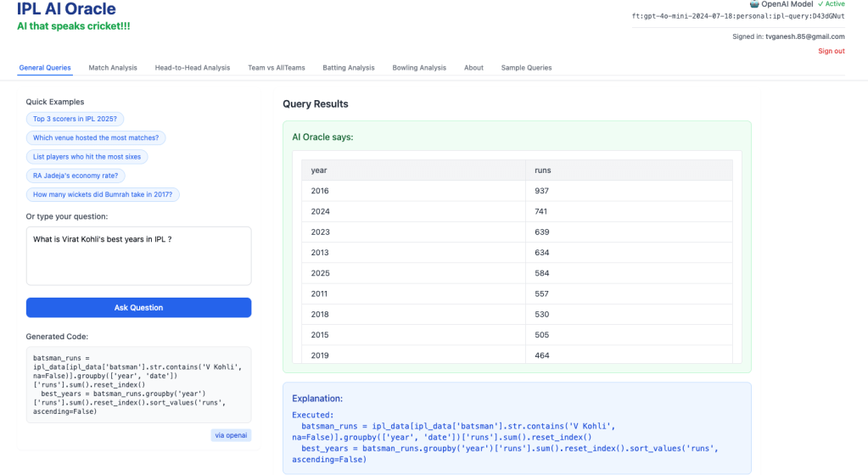The image size is (868, 475).
Task: Click the Sign out link
Action: point(831,51)
